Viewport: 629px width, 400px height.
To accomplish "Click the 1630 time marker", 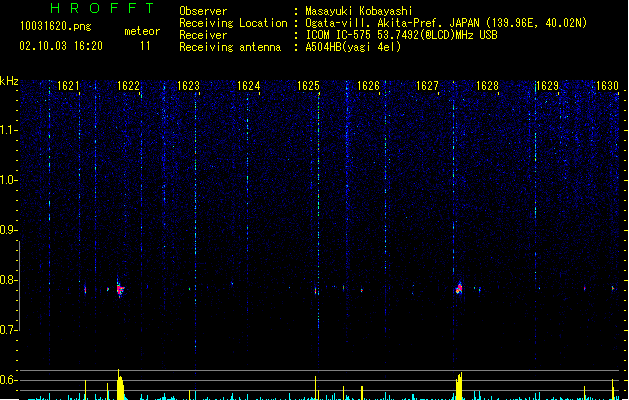I will click(x=607, y=86).
